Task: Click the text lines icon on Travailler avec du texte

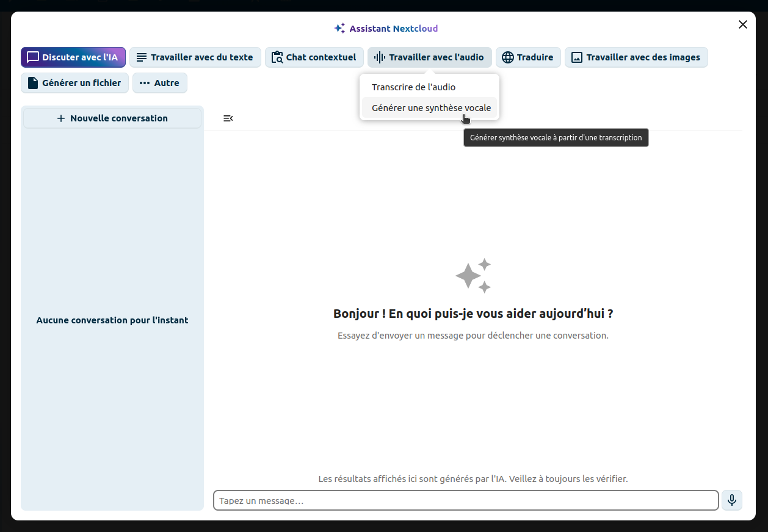Action: [142, 57]
